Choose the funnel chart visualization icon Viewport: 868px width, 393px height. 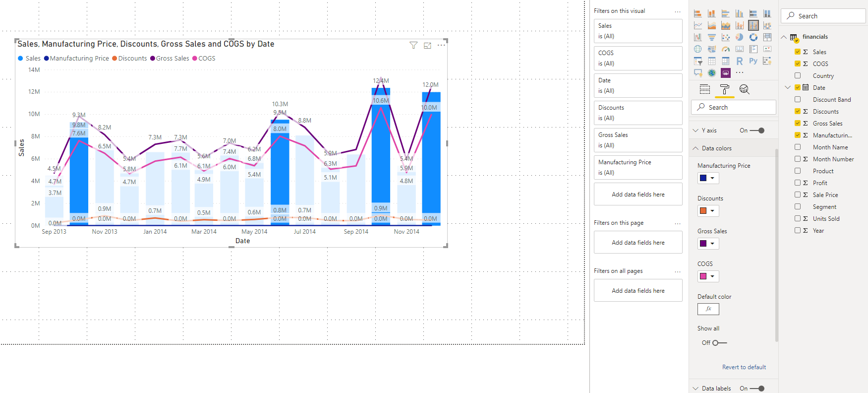pos(712,37)
